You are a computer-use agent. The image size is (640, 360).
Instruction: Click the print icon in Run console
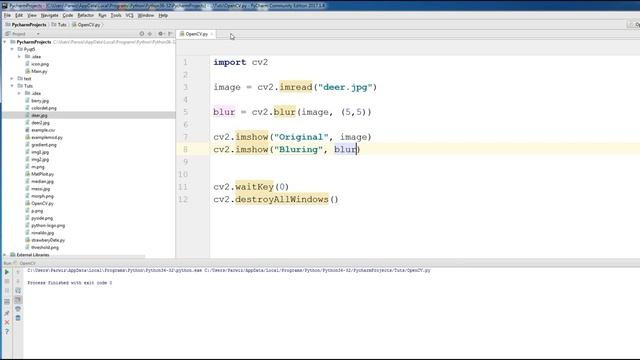coord(18,309)
